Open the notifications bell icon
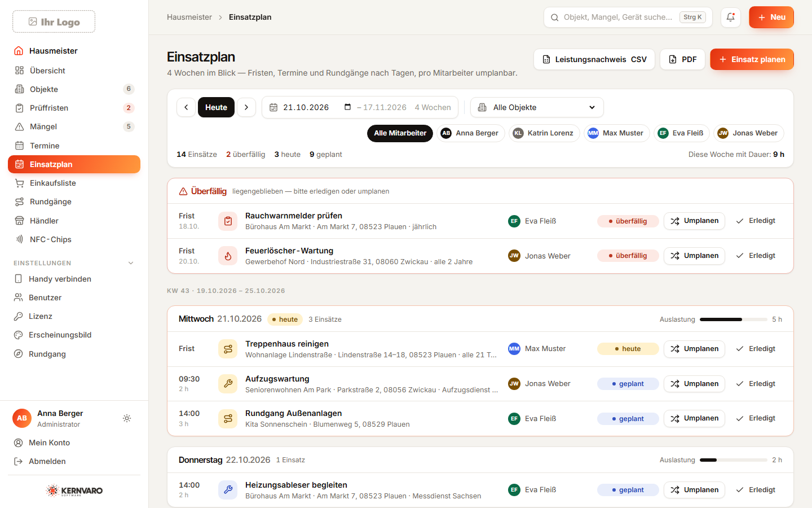The width and height of the screenshot is (812, 508). pyautogui.click(x=730, y=17)
